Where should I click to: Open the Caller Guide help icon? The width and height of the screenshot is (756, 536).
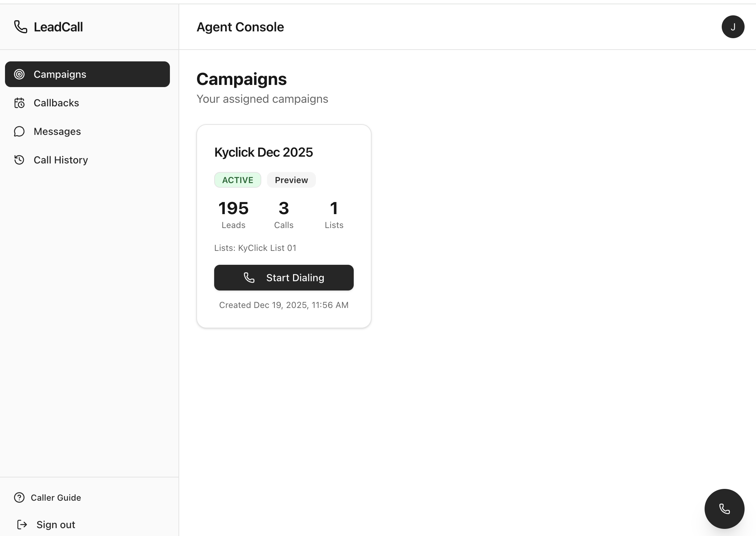point(19,497)
